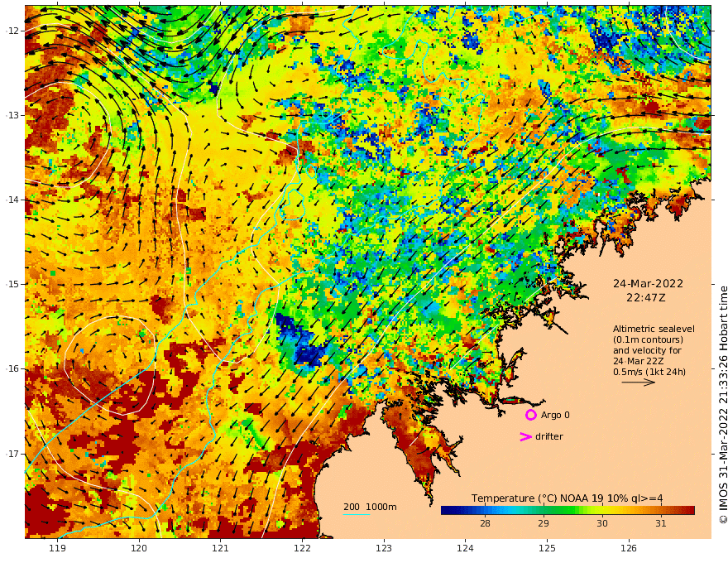Click the magenta Argo circle legend symbol
The height and width of the screenshot is (563, 728).
click(530, 415)
